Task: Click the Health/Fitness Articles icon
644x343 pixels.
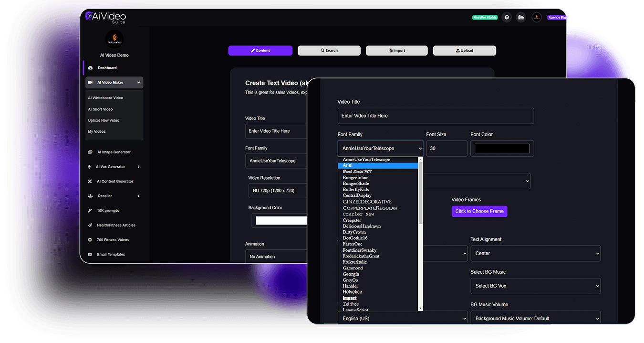Action: click(x=90, y=225)
